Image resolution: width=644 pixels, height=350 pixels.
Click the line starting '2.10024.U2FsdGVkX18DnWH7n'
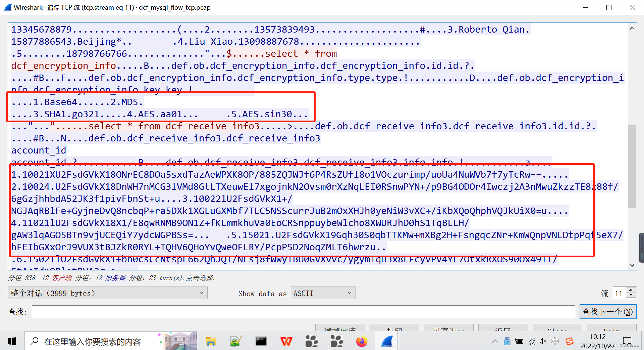click(x=315, y=187)
